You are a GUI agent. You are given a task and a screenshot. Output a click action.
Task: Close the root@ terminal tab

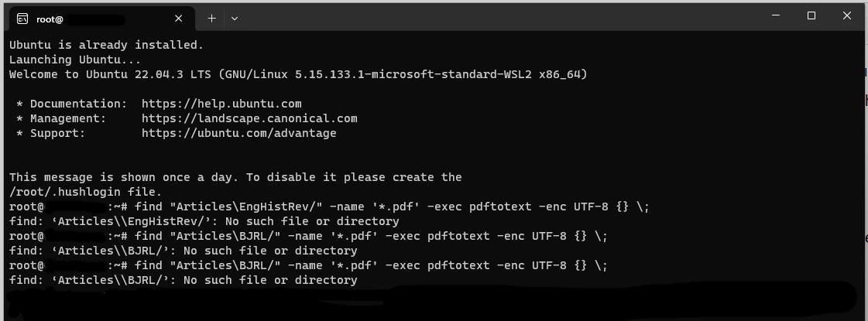coord(178,19)
